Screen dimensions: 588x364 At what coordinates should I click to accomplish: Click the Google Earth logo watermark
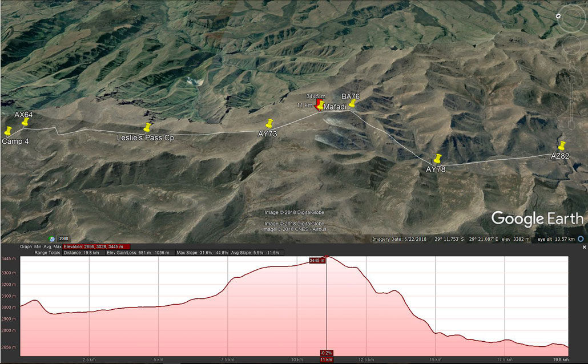click(x=537, y=219)
